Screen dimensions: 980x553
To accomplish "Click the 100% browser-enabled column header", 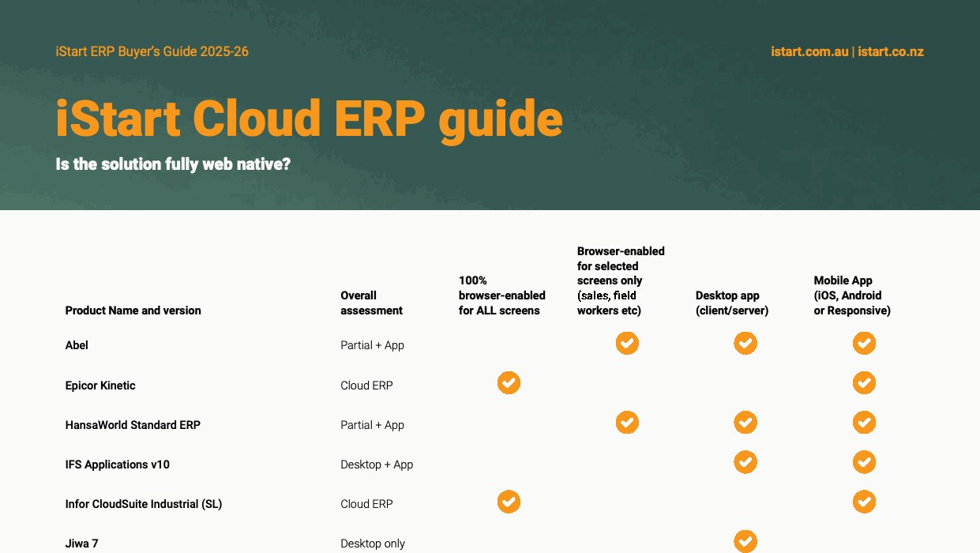I will (502, 295).
